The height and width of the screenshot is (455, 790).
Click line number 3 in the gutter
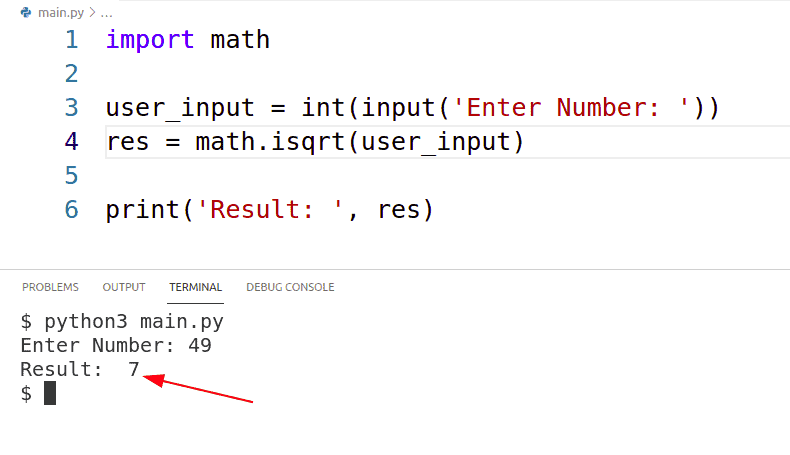click(71, 108)
